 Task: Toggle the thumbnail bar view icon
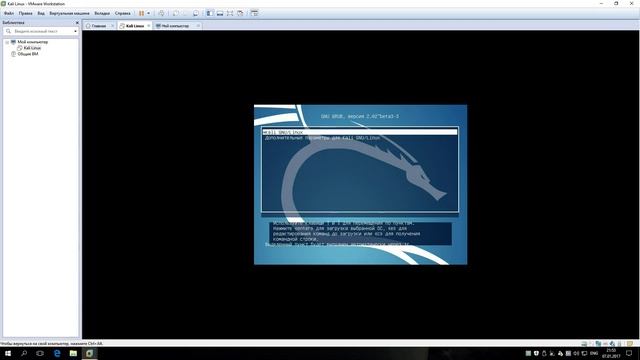[220, 13]
